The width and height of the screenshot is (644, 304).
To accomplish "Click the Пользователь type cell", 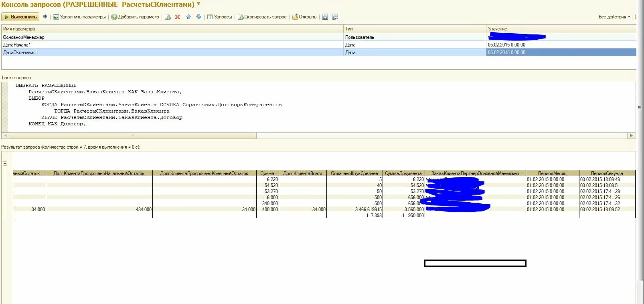I will [415, 37].
